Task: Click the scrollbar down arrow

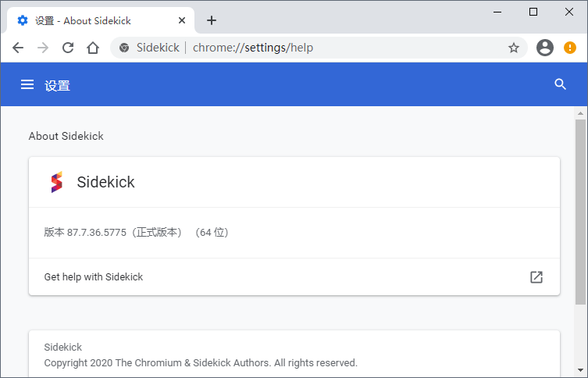Action: (580, 371)
